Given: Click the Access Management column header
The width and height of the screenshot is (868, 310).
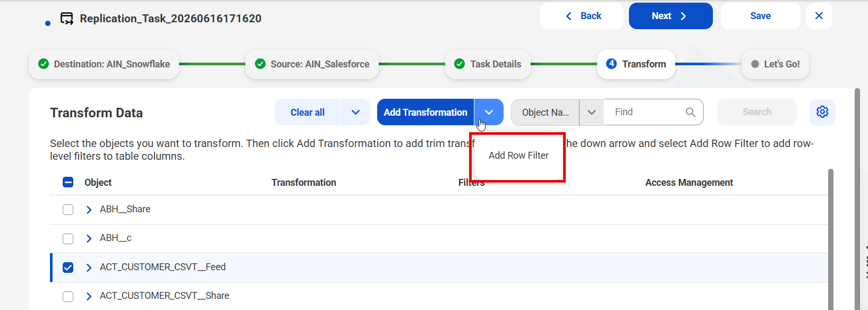Looking at the screenshot, I should point(689,183).
